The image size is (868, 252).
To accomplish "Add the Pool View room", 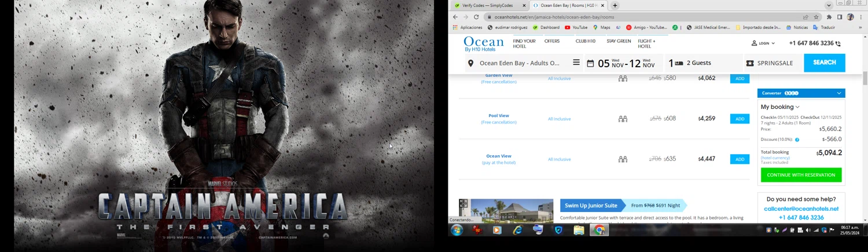I will coord(740,119).
